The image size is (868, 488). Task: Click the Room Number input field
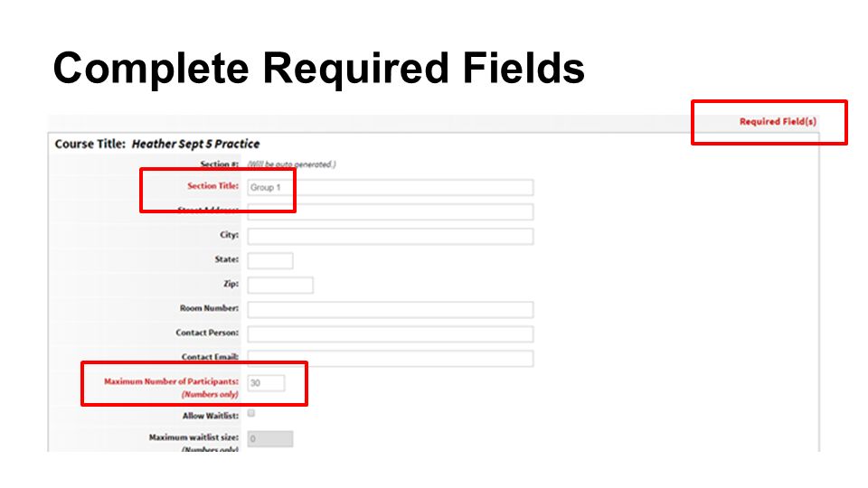coord(391,309)
